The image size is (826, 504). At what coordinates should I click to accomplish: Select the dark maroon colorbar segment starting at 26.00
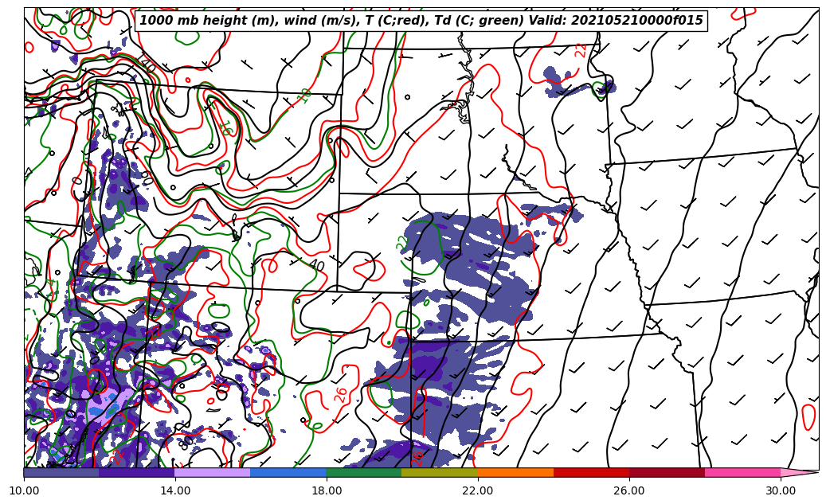(667, 472)
